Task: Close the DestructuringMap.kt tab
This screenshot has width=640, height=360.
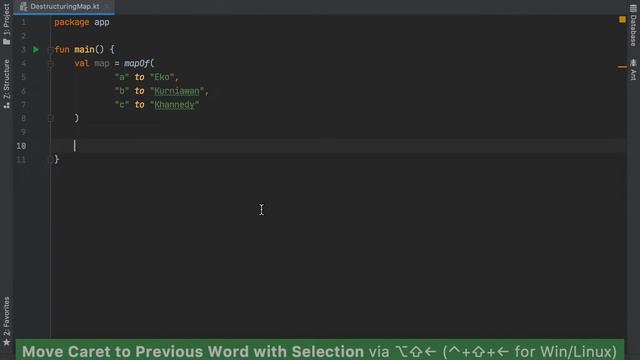Action: point(107,7)
